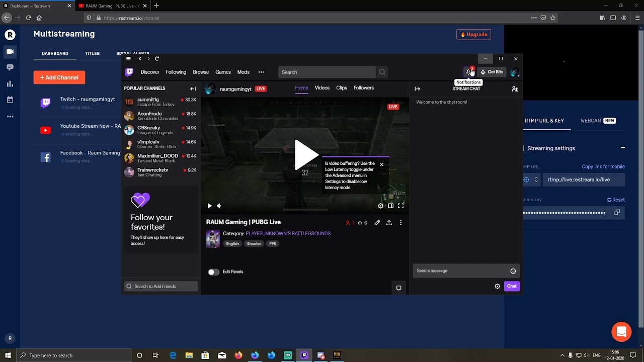This screenshot has width=644, height=362.
Task: Click the Shooter tag
Action: 254,244
